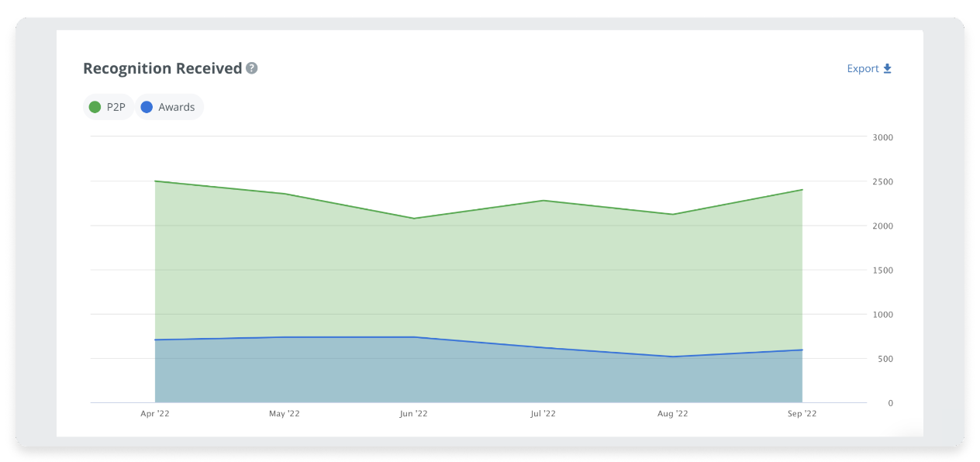
Task: Click the Recognition Received title
Action: coord(163,68)
